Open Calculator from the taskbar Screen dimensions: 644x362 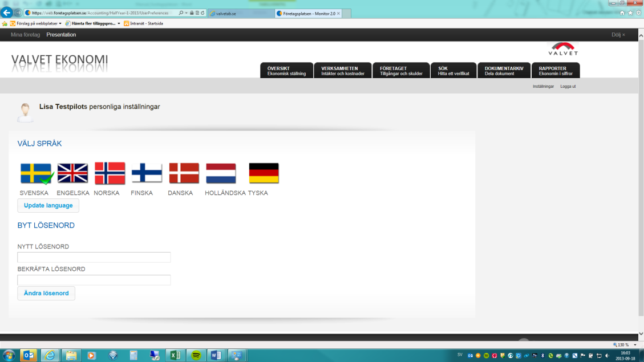(133, 355)
